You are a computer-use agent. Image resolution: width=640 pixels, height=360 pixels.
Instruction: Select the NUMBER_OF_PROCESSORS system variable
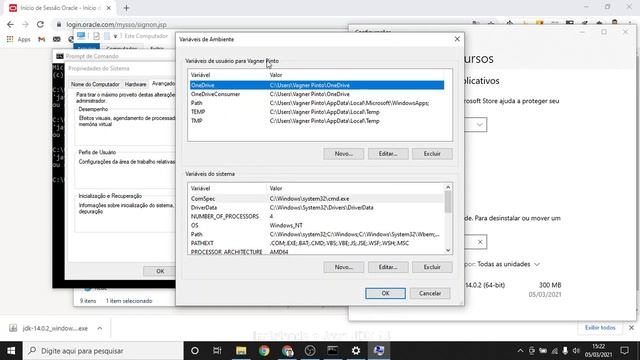[x=317, y=216]
